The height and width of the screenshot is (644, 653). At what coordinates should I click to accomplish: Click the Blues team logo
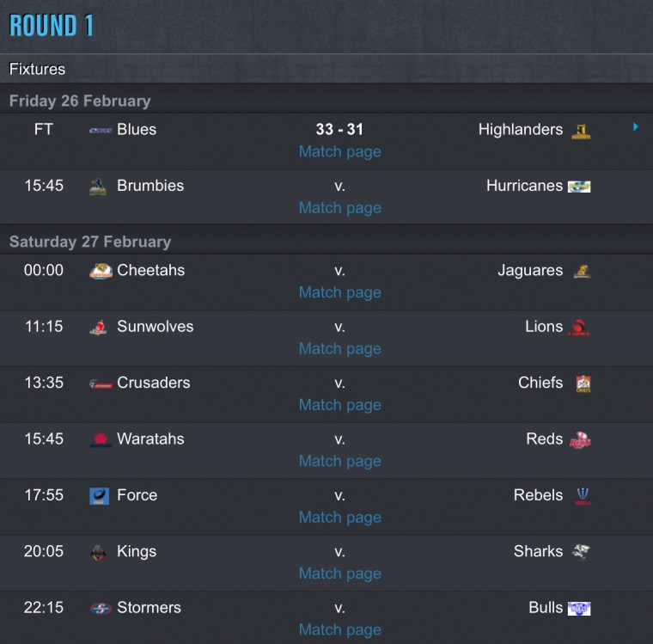[x=101, y=131]
